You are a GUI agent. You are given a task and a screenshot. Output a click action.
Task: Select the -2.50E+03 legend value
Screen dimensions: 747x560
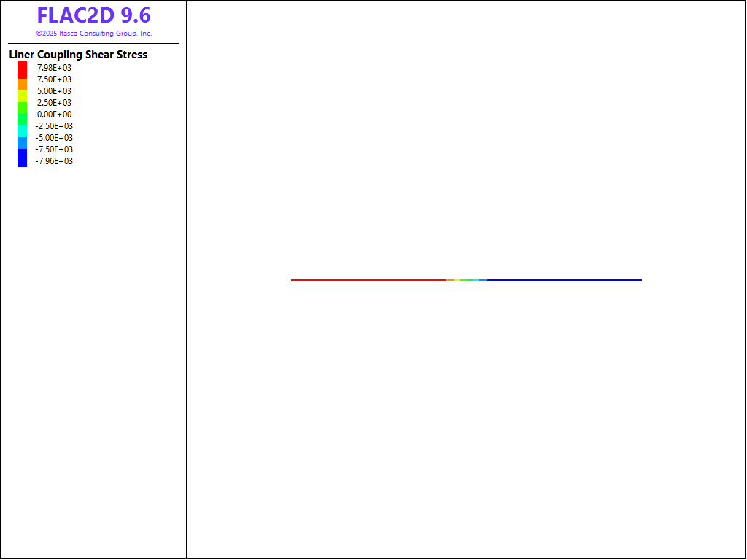(x=54, y=126)
